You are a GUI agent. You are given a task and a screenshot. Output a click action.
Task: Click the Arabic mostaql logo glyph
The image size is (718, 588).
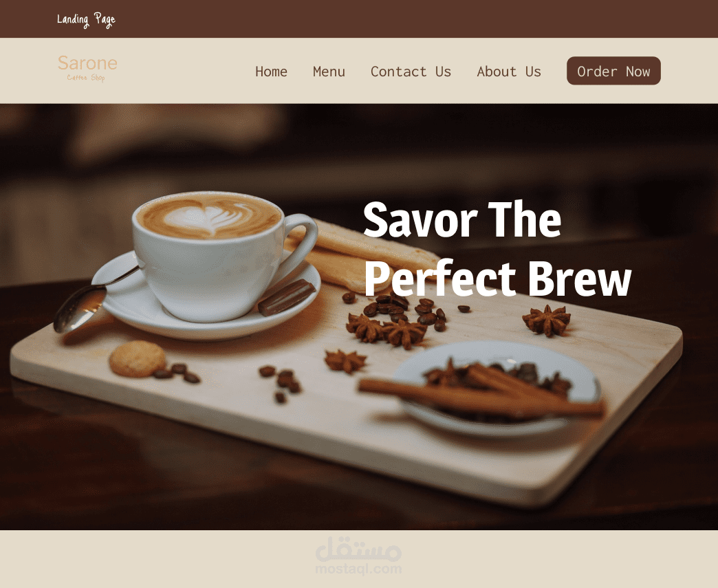pyautogui.click(x=358, y=549)
